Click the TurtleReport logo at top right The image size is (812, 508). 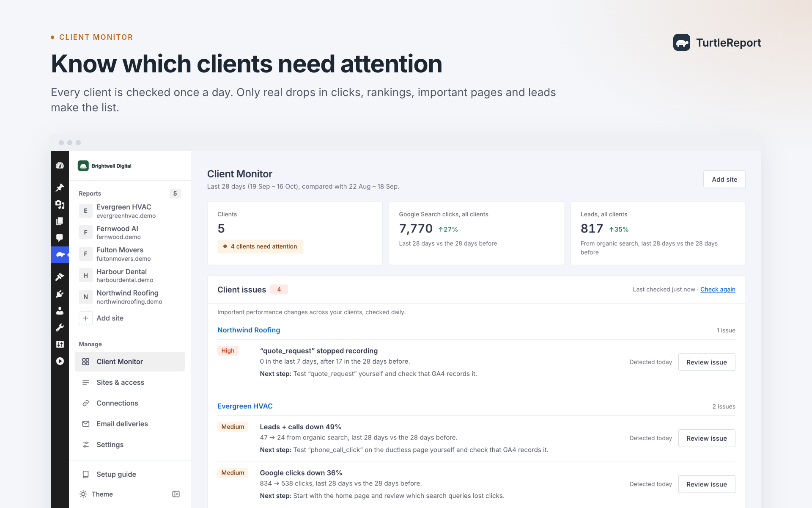717,42
